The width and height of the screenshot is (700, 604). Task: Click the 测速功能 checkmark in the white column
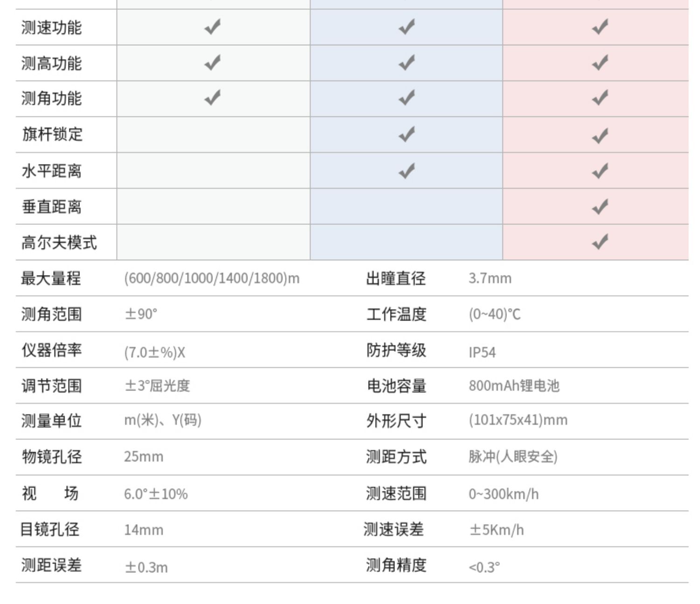tap(213, 27)
